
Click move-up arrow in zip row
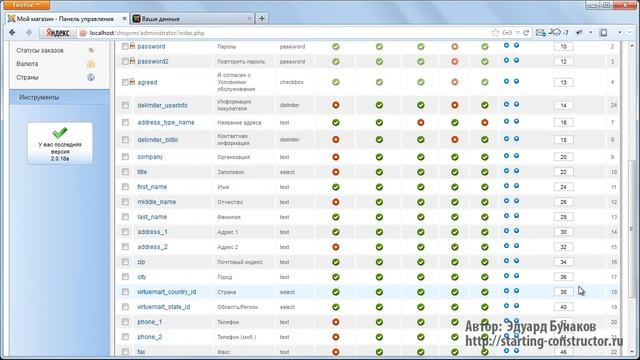click(x=506, y=261)
